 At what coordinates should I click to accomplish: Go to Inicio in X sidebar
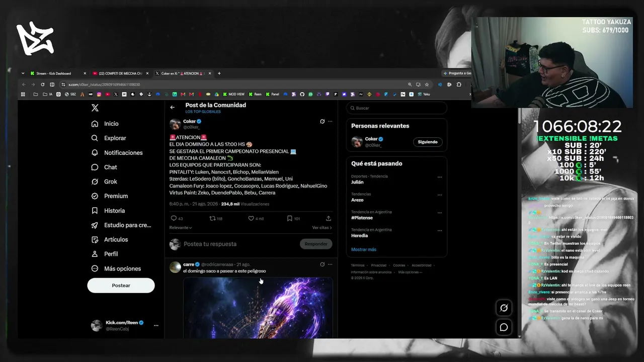105,124
